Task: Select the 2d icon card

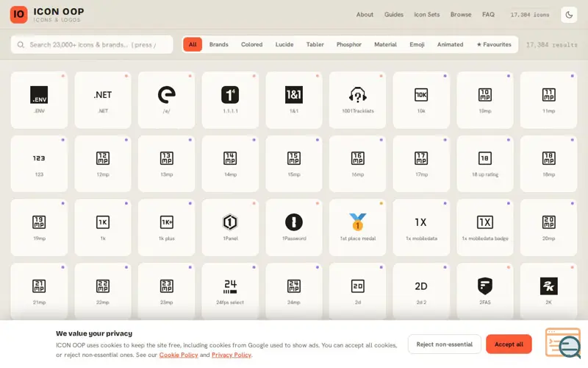Action: click(358, 291)
